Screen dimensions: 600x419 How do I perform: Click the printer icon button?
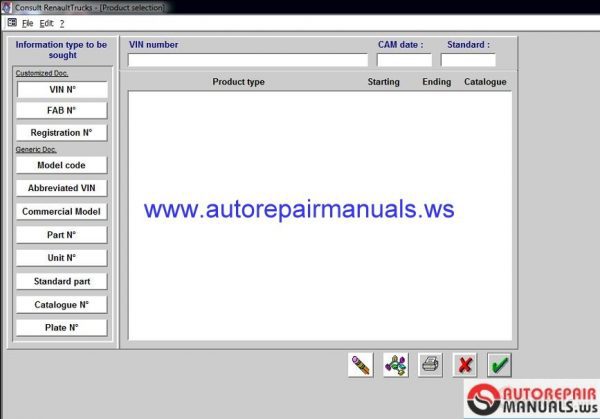tap(430, 365)
